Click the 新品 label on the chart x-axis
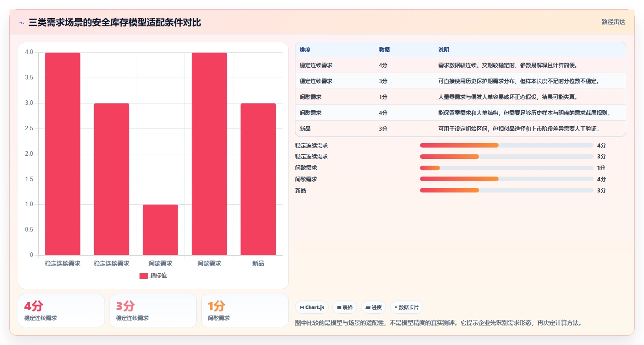This screenshot has height=345, width=644. 258,263
